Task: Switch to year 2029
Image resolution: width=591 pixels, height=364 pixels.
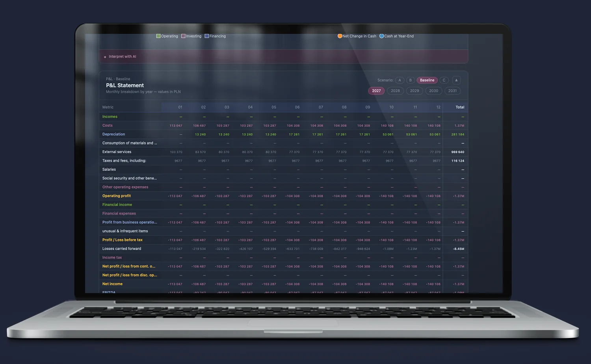Action: (414, 91)
